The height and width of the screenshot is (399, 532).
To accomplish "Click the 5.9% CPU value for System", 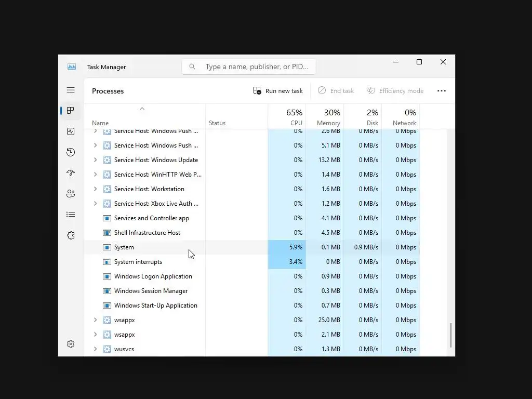I will (296, 247).
